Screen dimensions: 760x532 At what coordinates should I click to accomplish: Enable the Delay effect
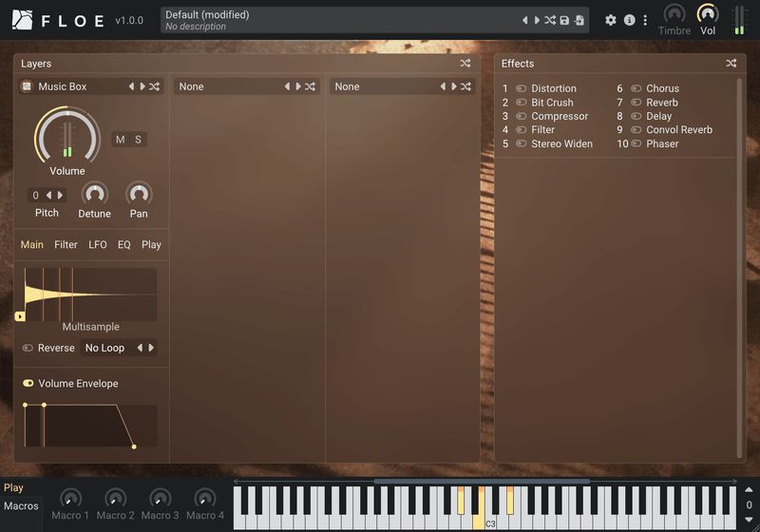[636, 116]
